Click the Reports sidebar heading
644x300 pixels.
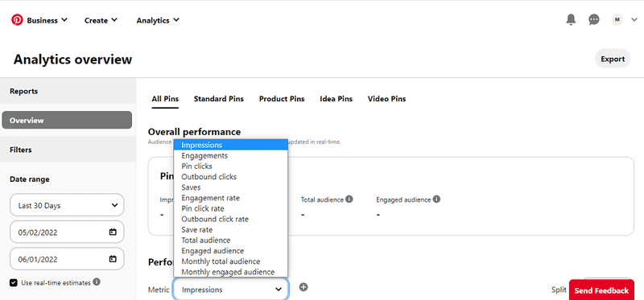24,91
